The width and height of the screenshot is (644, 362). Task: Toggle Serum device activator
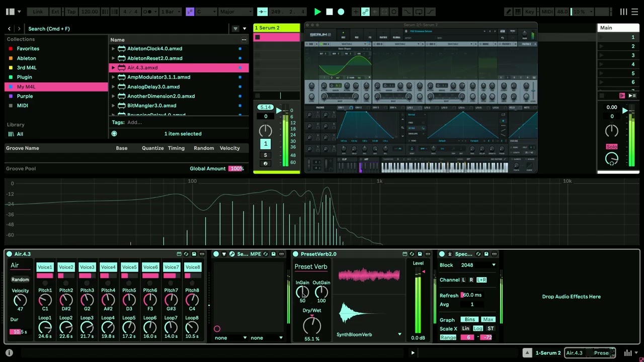point(216,254)
